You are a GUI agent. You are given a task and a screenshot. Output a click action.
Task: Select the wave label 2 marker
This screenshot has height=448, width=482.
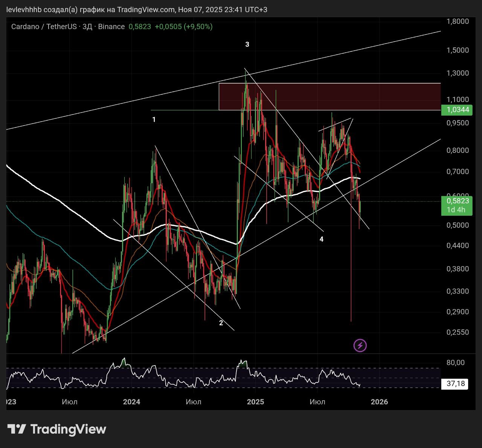(221, 323)
